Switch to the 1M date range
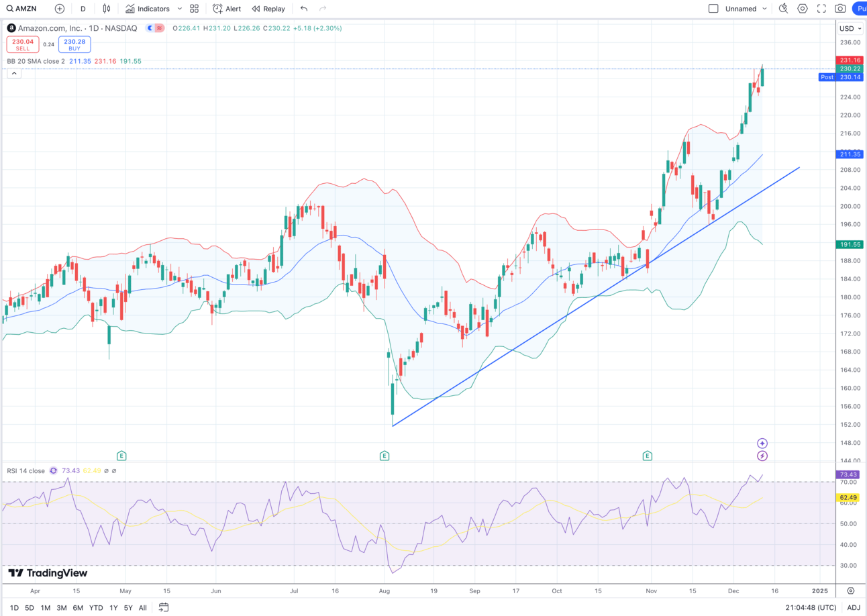The height and width of the screenshot is (616, 867). click(x=46, y=608)
